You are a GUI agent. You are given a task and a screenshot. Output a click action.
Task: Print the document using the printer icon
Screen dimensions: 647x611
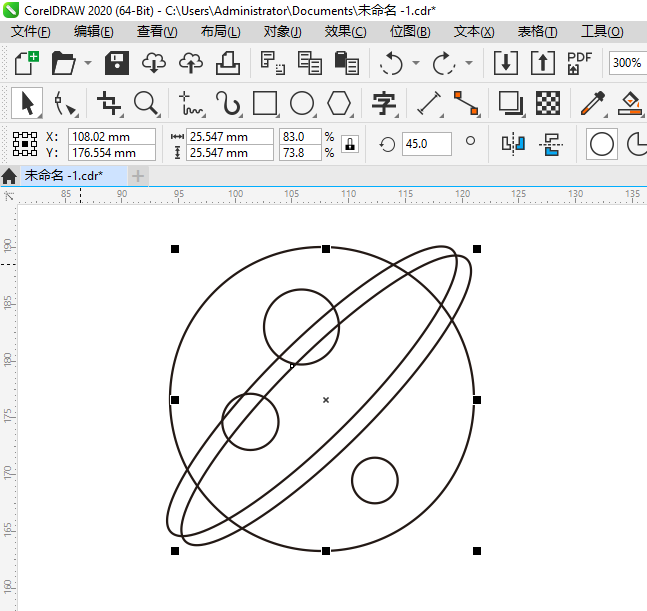pyautogui.click(x=228, y=63)
